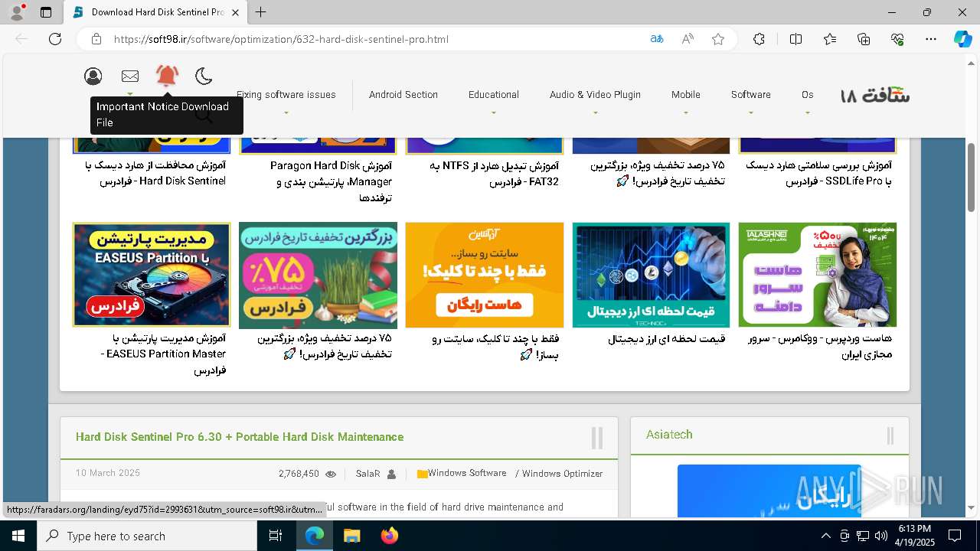Show hidden system tray icons
980x551 pixels.
coord(825,536)
